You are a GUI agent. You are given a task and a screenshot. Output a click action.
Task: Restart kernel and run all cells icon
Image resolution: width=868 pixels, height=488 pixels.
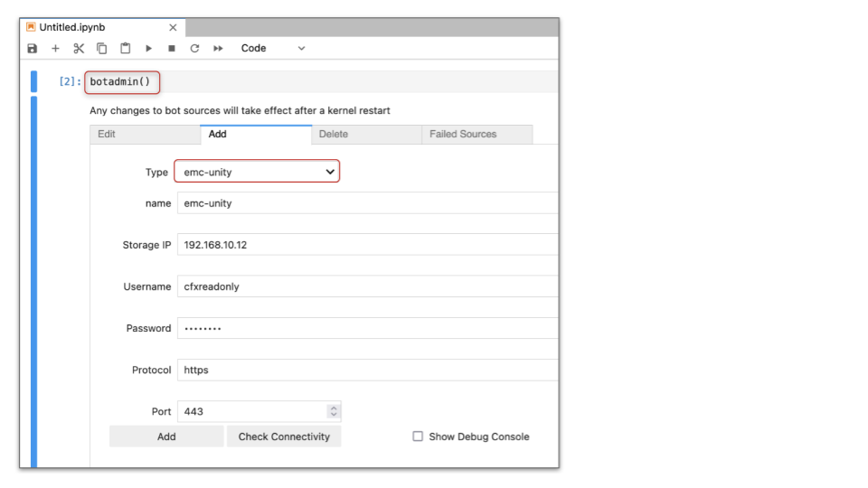tap(218, 49)
